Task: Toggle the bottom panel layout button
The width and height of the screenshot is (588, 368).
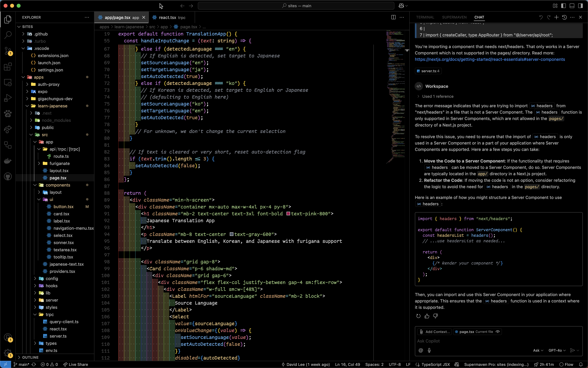Action: (x=572, y=6)
